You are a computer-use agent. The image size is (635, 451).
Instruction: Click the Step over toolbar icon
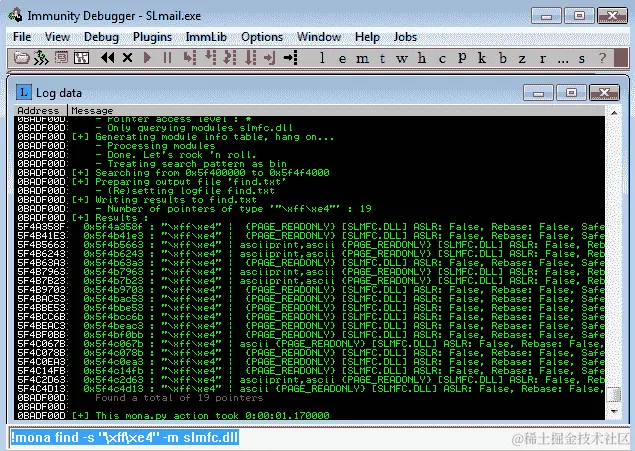(x=210, y=58)
